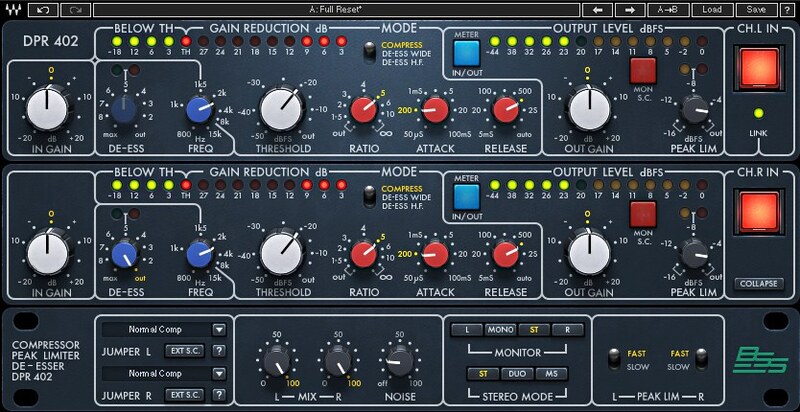Select ST stereo mode
Screen dimensions: 800x412
[483, 374]
